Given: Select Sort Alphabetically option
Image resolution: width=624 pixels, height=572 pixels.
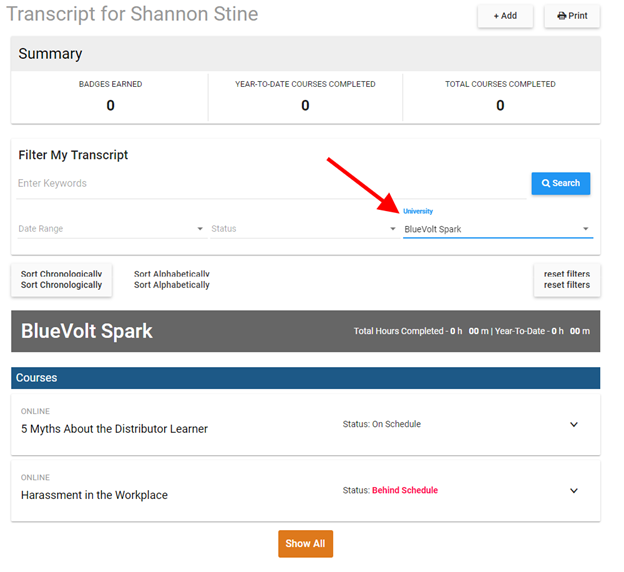Looking at the screenshot, I should [172, 280].
